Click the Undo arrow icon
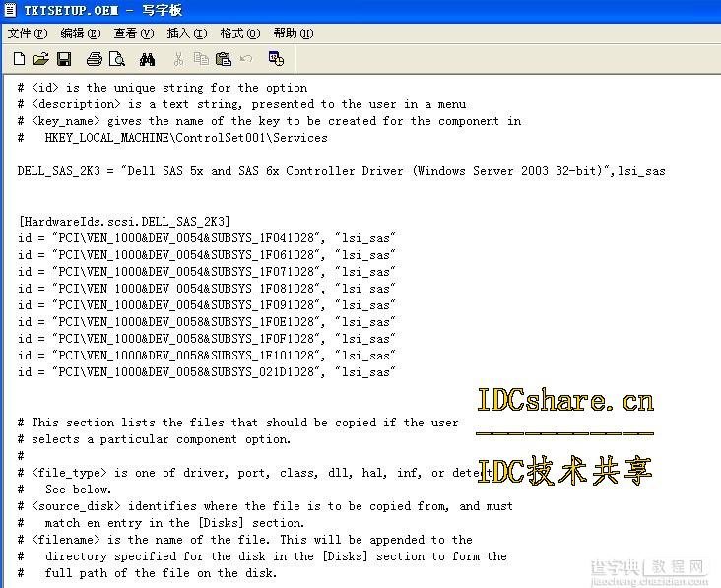The width and height of the screenshot is (721, 588). (x=246, y=59)
